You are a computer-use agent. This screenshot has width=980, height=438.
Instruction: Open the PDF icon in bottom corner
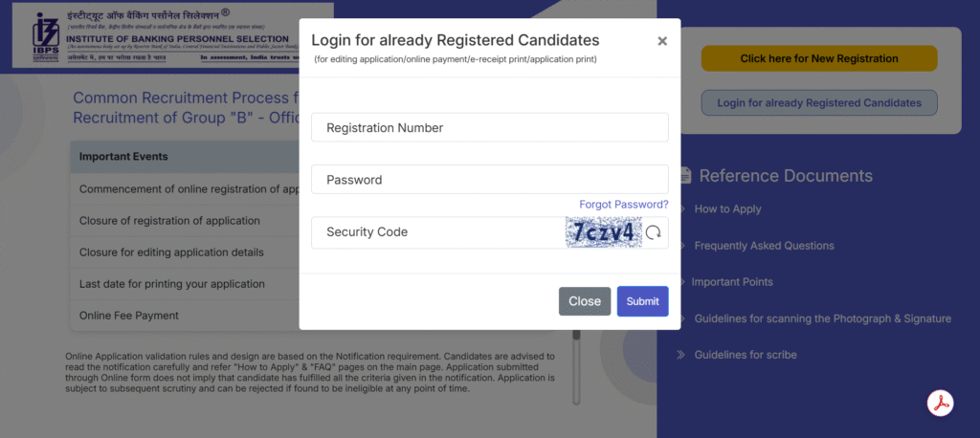click(x=941, y=404)
